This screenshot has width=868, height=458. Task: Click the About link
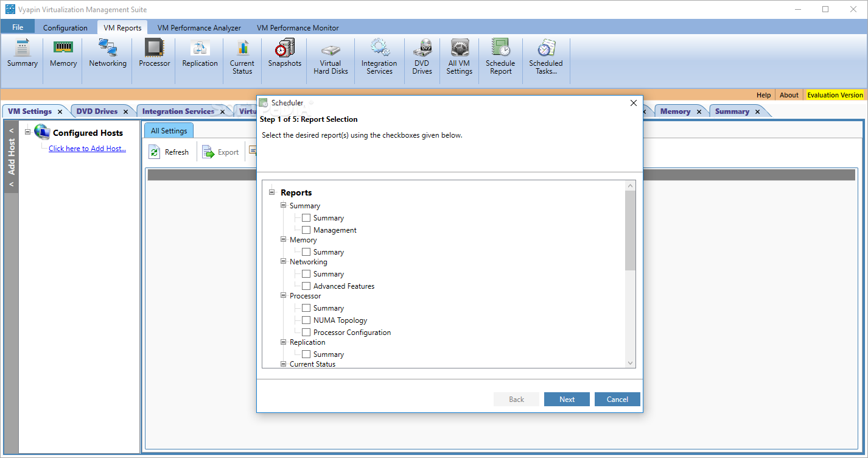point(789,95)
